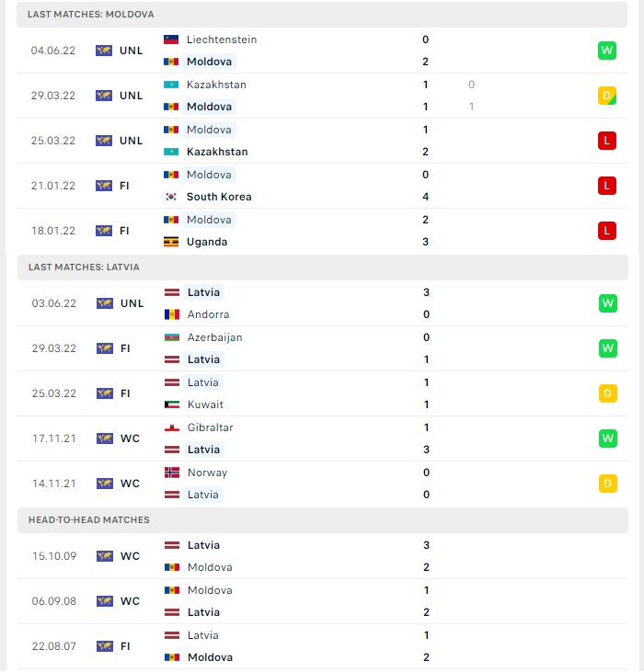Click the Kuwait flag icon
Image resolution: width=644 pixels, height=672 pixels.
[x=172, y=404]
